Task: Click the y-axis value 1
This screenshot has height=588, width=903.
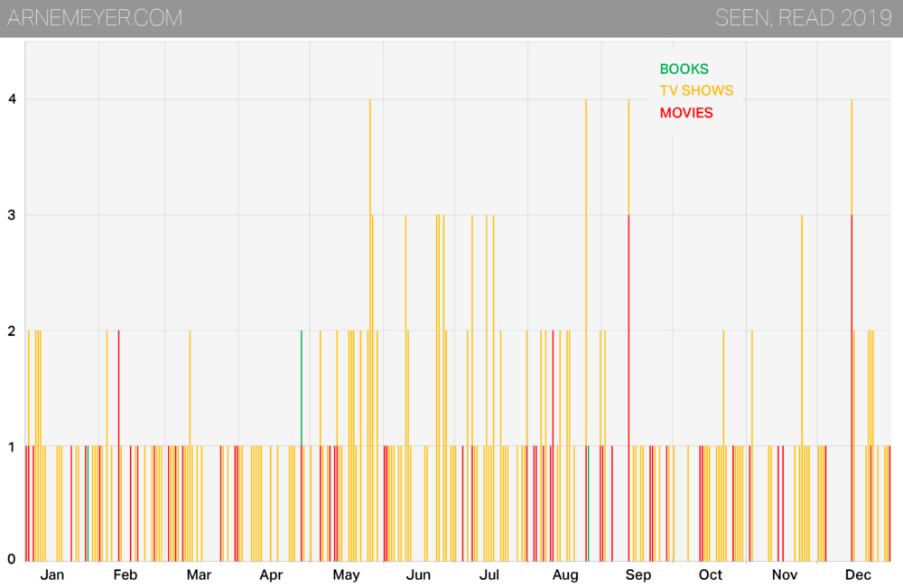Action: [x=12, y=447]
